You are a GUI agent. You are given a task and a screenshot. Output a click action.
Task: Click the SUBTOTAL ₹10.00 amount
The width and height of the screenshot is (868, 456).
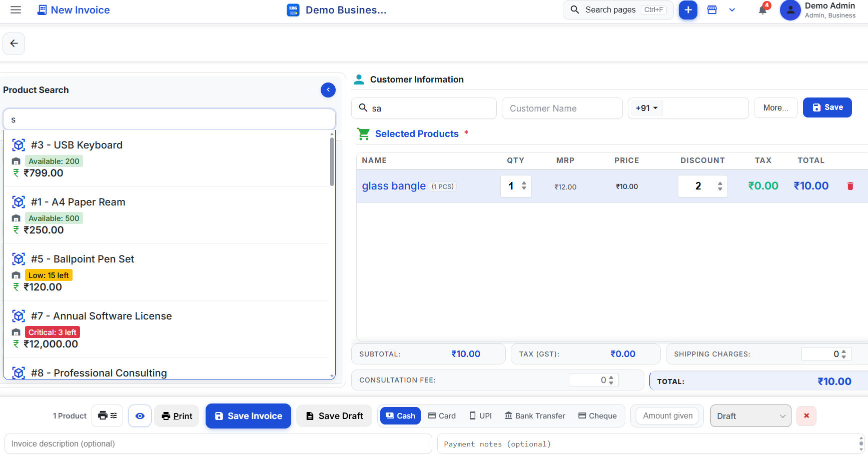pyautogui.click(x=466, y=354)
